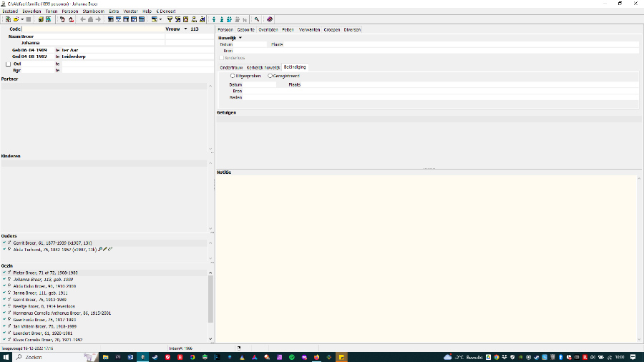Image resolution: width=644 pixels, height=362 pixels.
Task: Click the pencil icon beside Alida Terhorst
Action: pyautogui.click(x=105, y=250)
